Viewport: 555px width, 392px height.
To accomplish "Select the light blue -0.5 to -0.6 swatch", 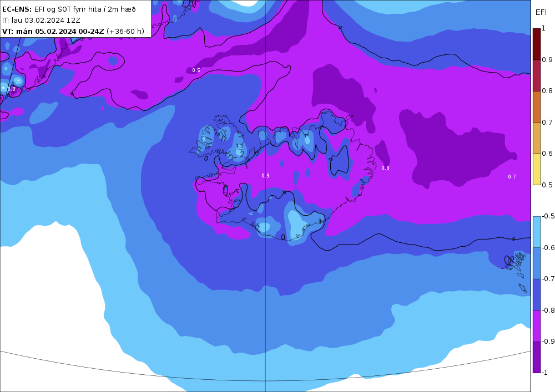I will (537, 232).
